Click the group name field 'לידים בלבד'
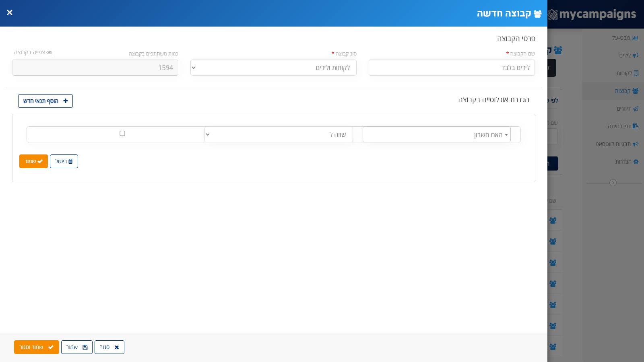This screenshot has width=644, height=362. pyautogui.click(x=452, y=68)
